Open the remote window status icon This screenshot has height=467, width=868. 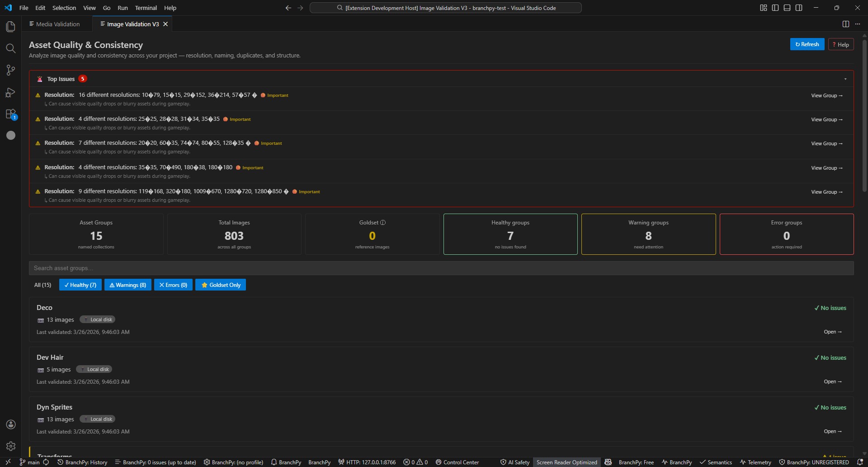(x=8, y=462)
